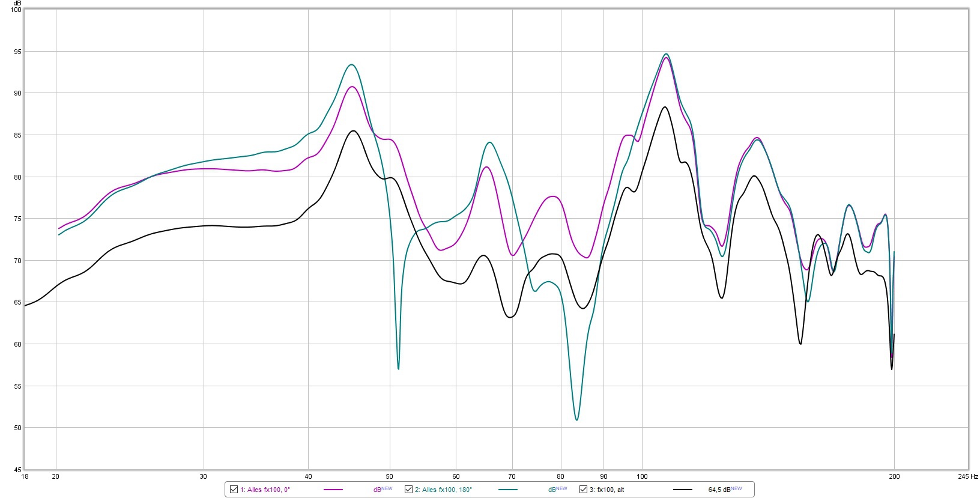Click the 100 label atop the dB axis

coord(15,10)
